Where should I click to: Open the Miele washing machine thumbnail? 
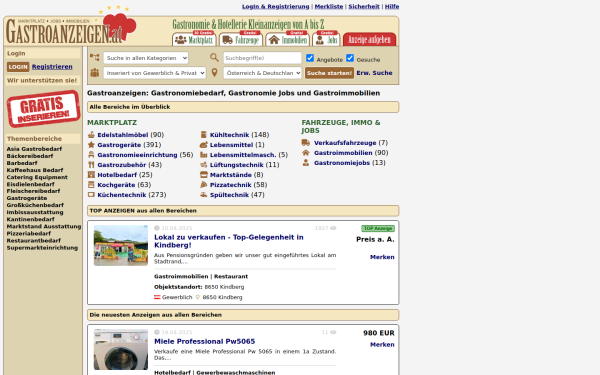tap(121, 349)
